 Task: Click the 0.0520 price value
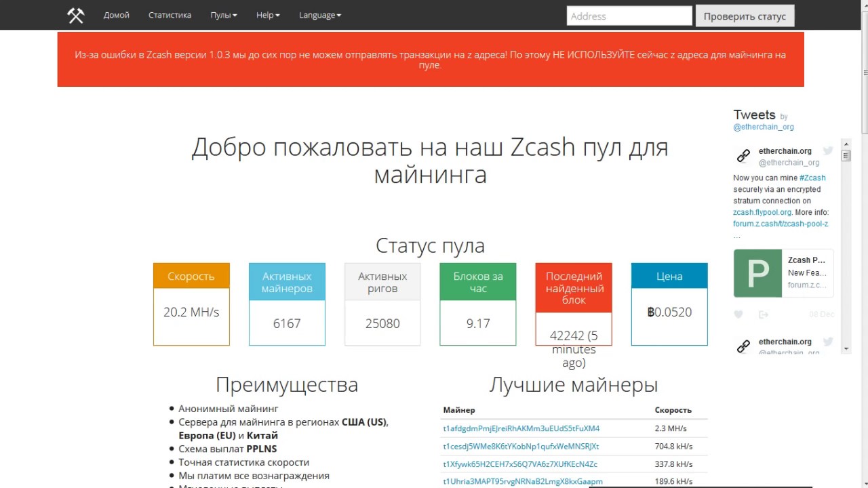pos(669,312)
